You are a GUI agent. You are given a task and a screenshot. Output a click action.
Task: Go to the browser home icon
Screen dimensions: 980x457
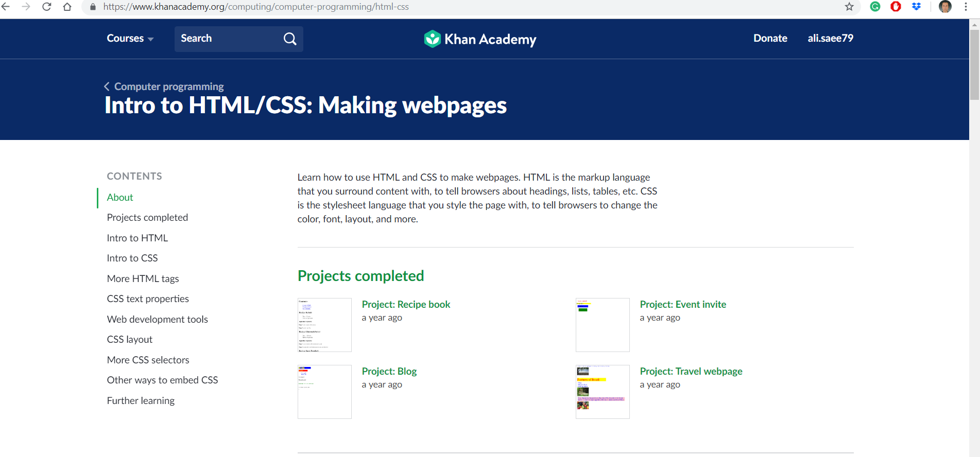coord(67,7)
